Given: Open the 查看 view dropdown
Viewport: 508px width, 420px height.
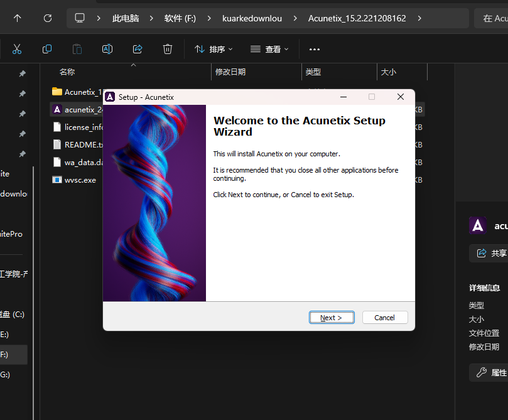Looking at the screenshot, I should coord(269,49).
